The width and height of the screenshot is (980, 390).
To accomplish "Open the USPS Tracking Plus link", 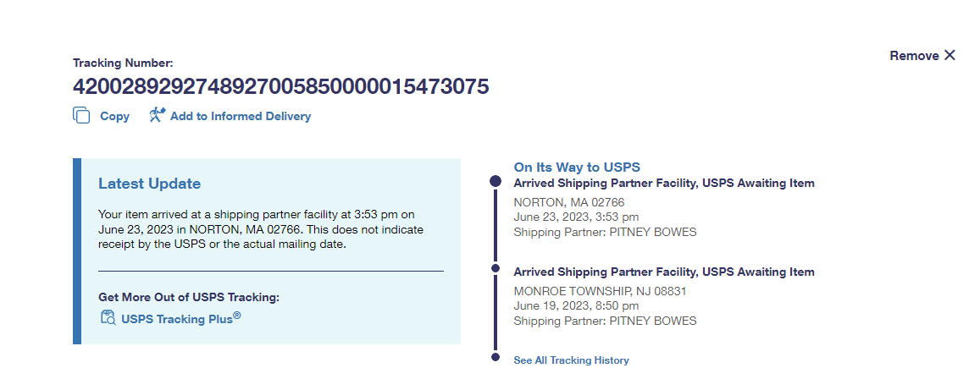I will point(180,319).
